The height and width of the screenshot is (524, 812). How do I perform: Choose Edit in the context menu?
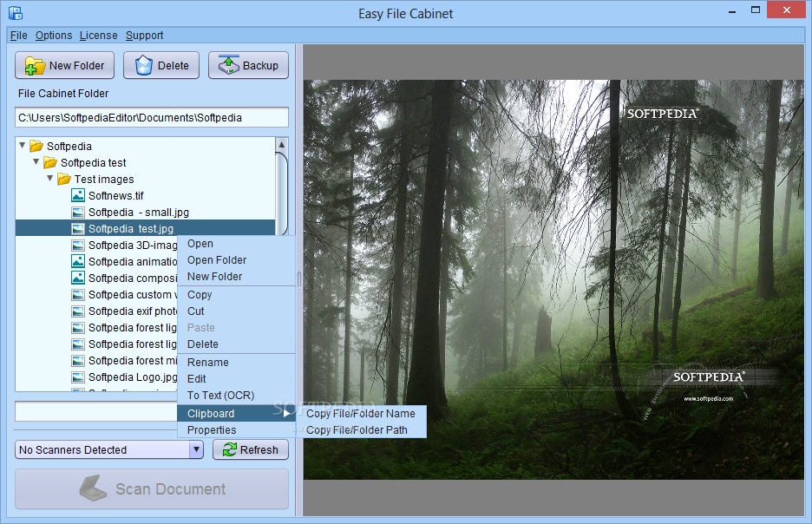coord(236,379)
